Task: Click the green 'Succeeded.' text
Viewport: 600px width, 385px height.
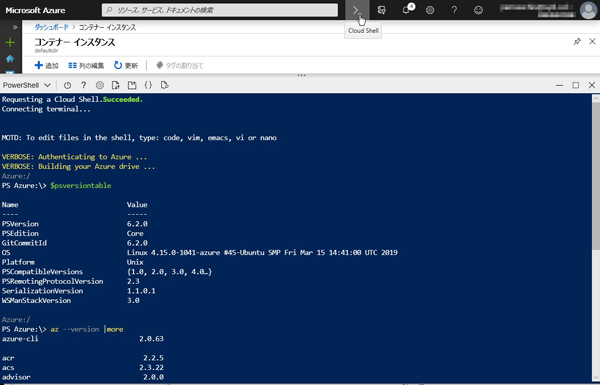Action: pyautogui.click(x=123, y=100)
